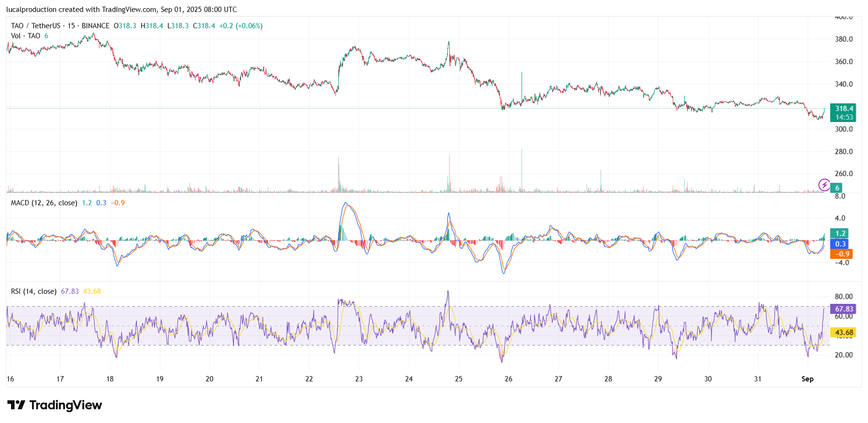Click the 'lucalproduction created with TradingView.com' header text

coord(81,10)
